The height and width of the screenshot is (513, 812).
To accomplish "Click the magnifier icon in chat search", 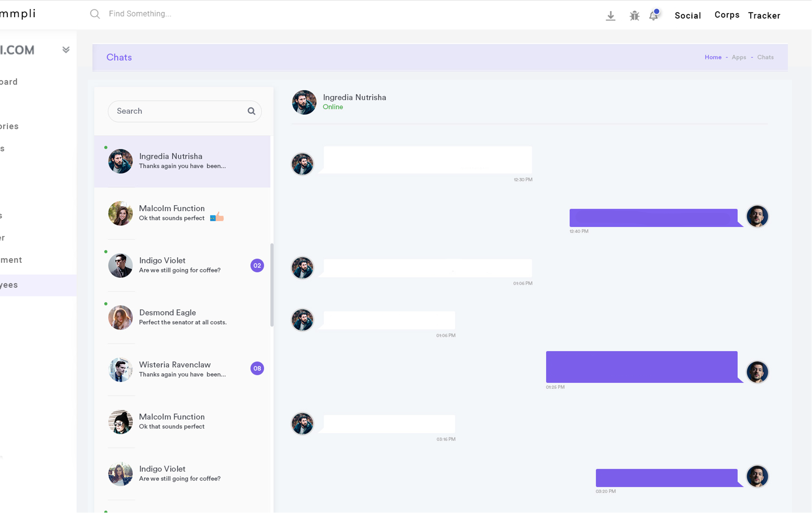I will [251, 111].
